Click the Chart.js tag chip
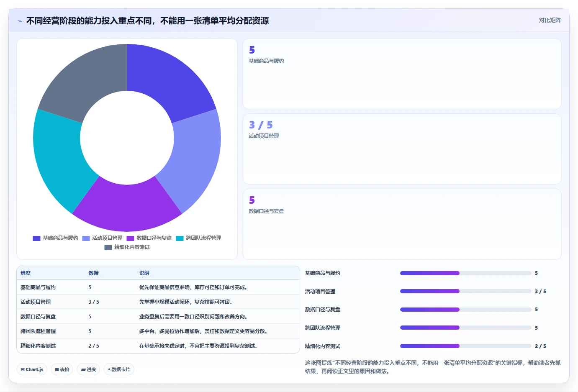Image resolution: width=578 pixels, height=392 pixels. coord(32,369)
